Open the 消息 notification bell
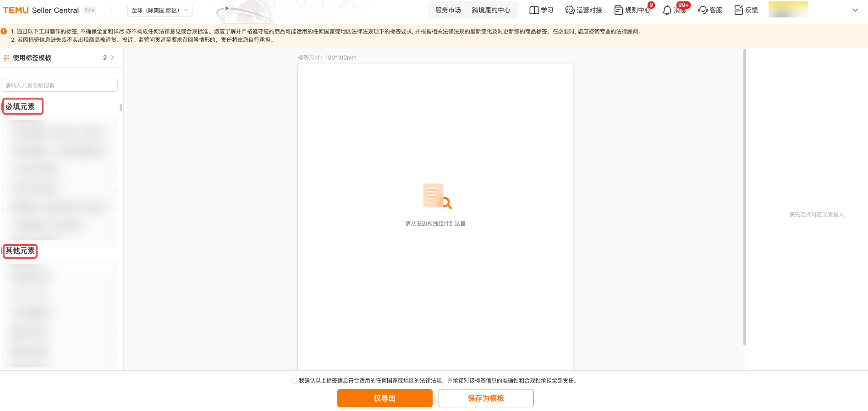 667,10
